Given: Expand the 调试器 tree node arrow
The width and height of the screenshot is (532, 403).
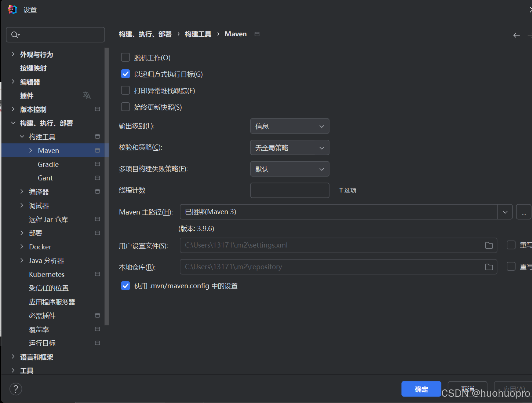Looking at the screenshot, I should pyautogui.click(x=22, y=205).
